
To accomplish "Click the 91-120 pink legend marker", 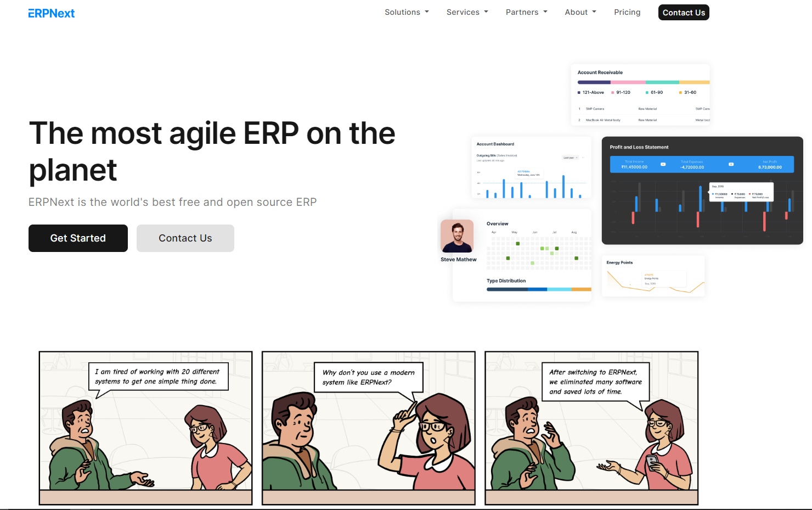I will pyautogui.click(x=612, y=93).
